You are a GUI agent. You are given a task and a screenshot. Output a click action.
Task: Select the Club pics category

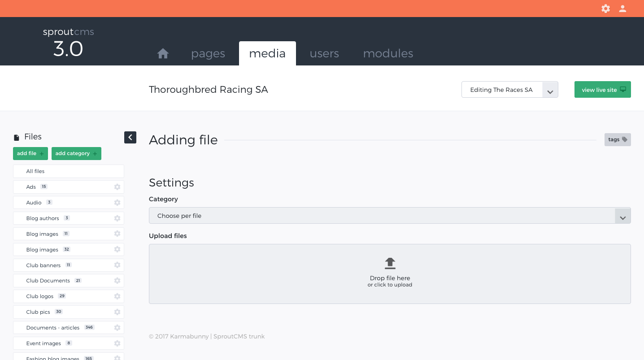[69, 312]
